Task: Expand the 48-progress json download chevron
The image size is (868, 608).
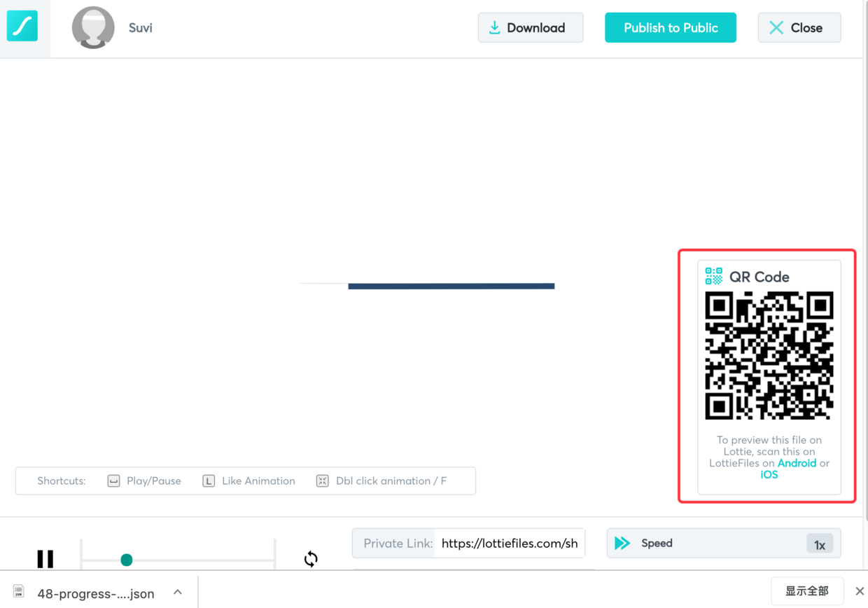Action: click(x=178, y=592)
